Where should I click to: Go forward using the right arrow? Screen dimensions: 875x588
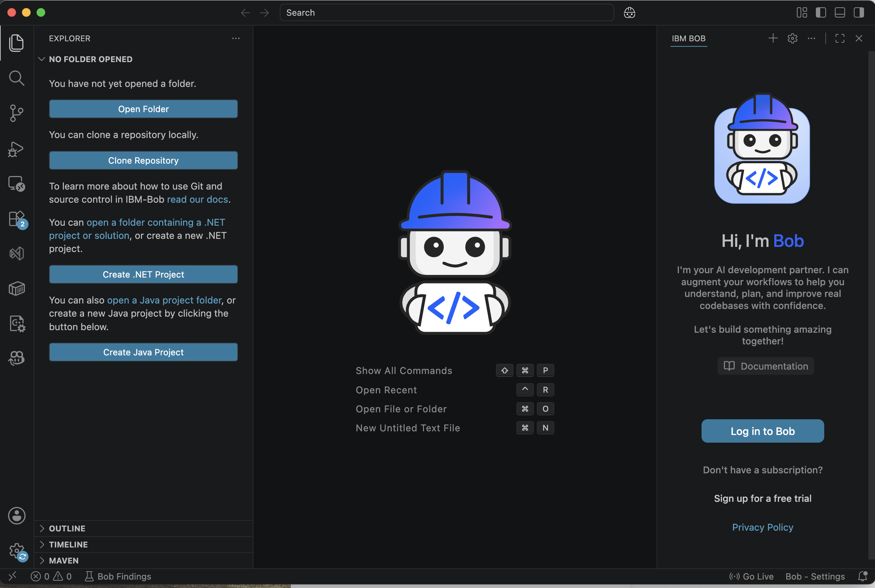coord(265,13)
